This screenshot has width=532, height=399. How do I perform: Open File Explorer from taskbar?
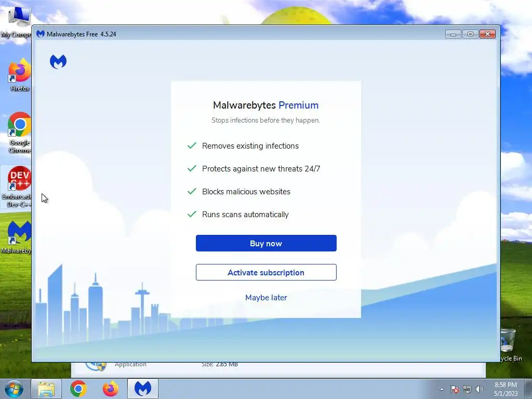tap(46, 389)
